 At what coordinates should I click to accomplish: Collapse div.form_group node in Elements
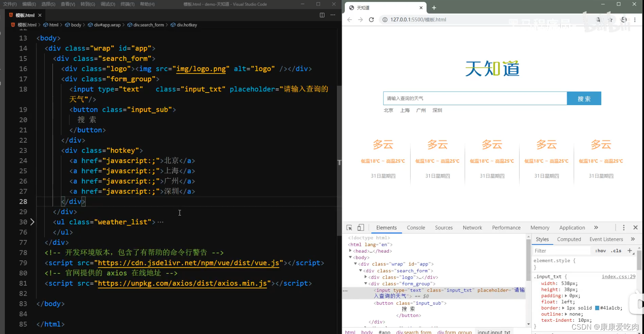coord(366,283)
